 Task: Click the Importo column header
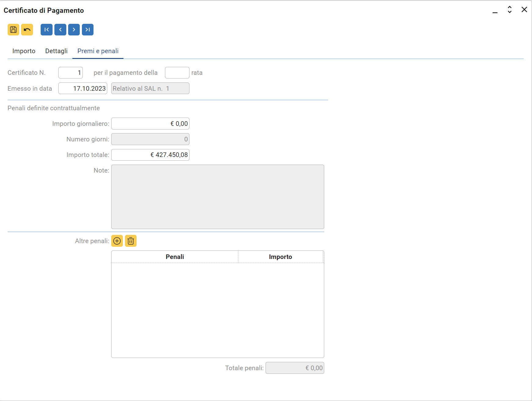coord(281,257)
